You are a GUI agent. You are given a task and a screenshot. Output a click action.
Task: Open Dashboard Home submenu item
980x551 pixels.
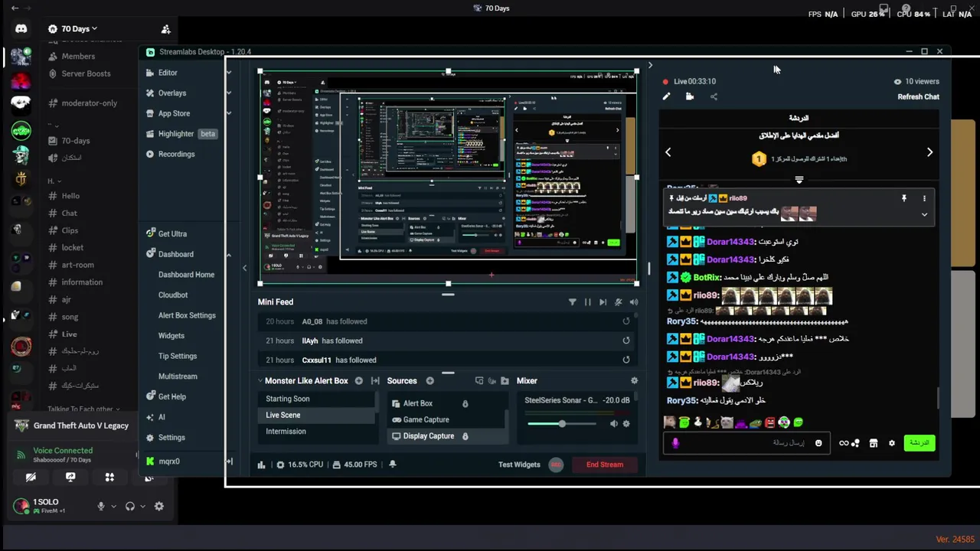(186, 275)
